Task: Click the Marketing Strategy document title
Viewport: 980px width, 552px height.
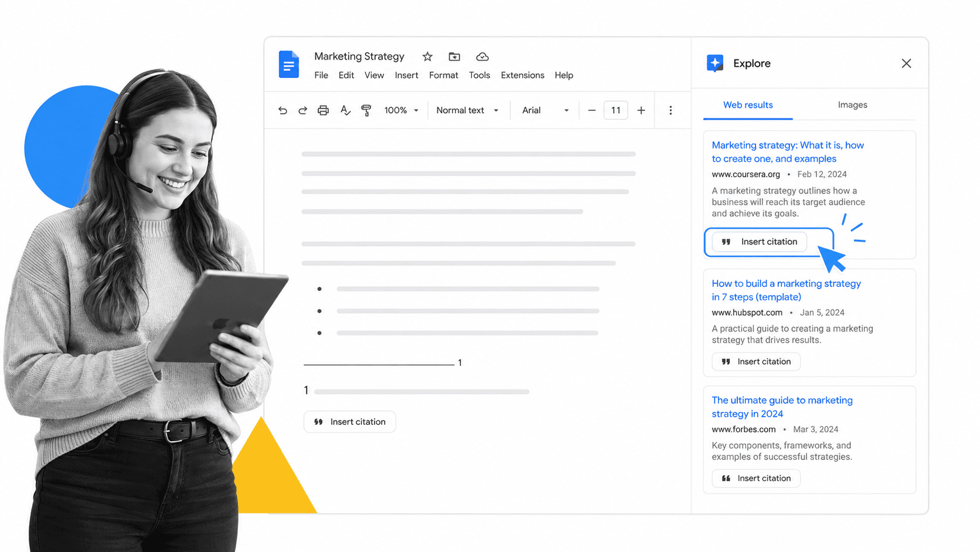Action: click(x=359, y=56)
